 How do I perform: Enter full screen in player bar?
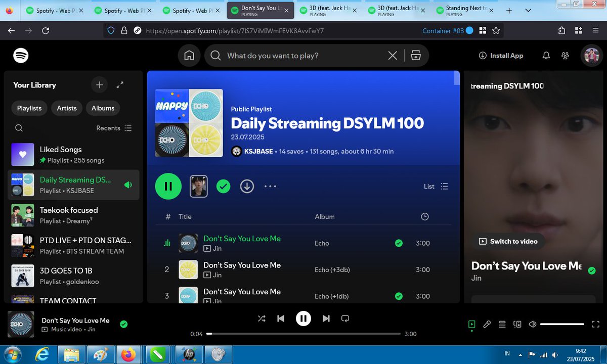[595, 324]
